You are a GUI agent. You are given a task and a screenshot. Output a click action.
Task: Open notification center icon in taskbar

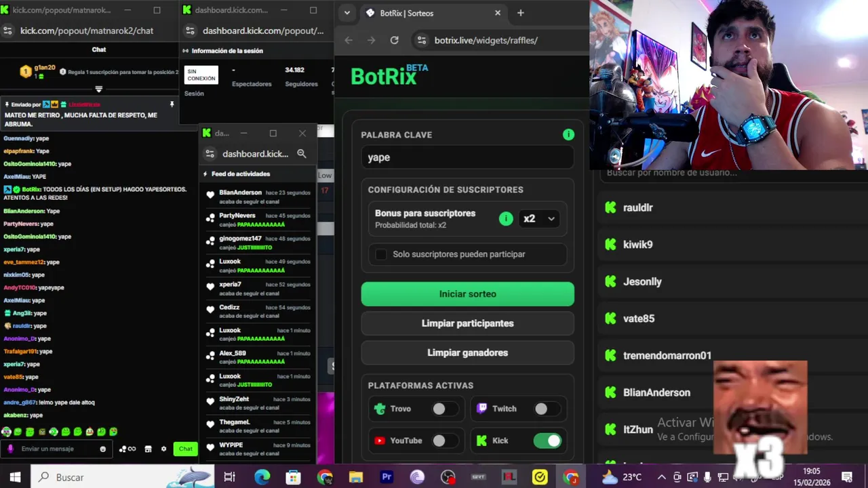point(846,477)
